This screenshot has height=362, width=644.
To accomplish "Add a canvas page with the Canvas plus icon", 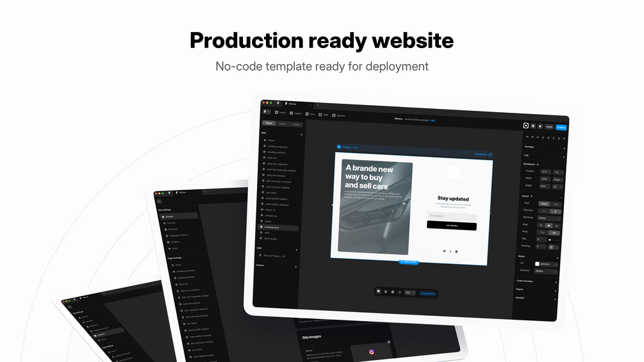I will click(x=295, y=267).
